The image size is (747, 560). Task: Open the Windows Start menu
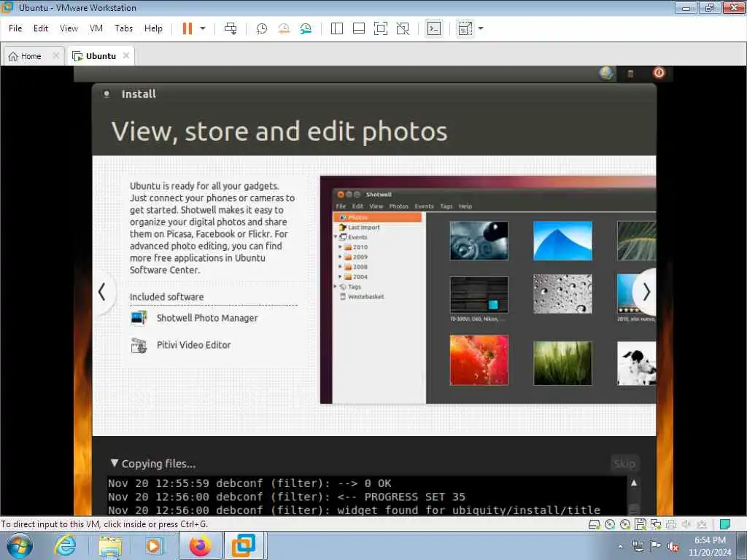click(20, 546)
